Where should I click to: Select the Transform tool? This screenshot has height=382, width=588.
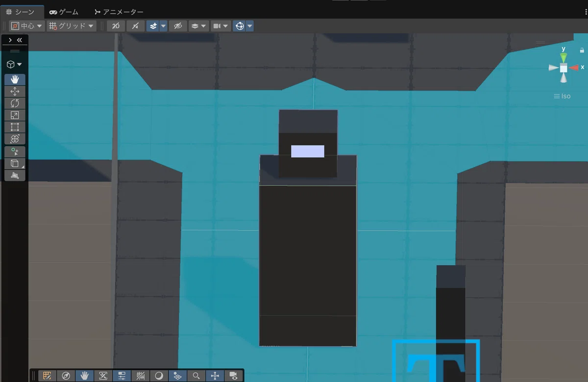pos(15,139)
